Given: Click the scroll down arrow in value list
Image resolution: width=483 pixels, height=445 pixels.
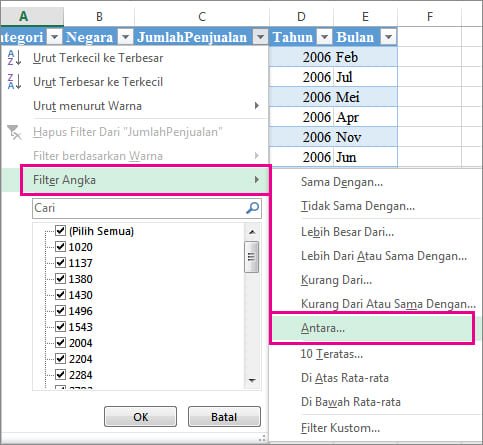Looking at the screenshot, I should 252,380.
